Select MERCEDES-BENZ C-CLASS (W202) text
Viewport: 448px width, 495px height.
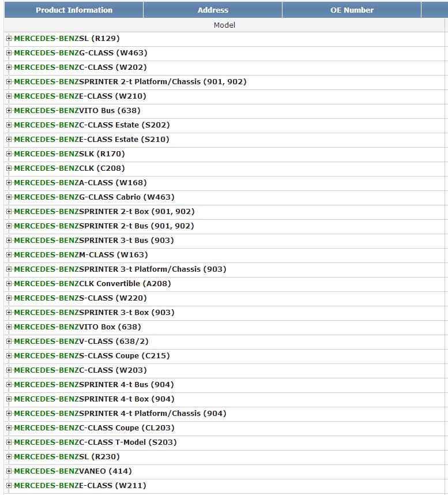click(81, 67)
